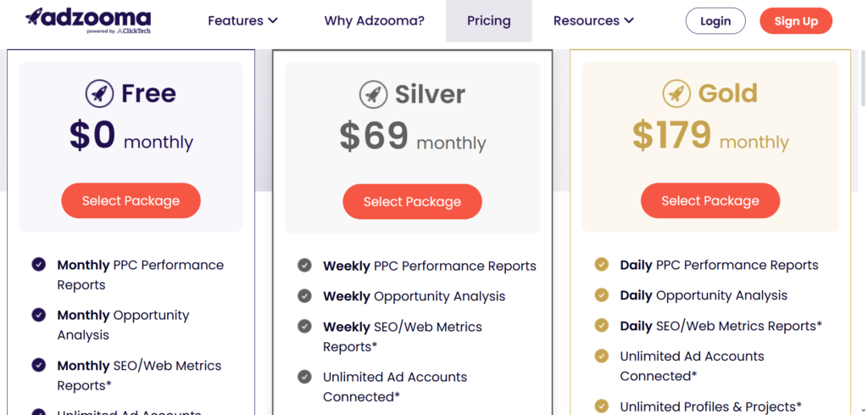
Task: Select Package for the Gold plan
Action: [710, 200]
